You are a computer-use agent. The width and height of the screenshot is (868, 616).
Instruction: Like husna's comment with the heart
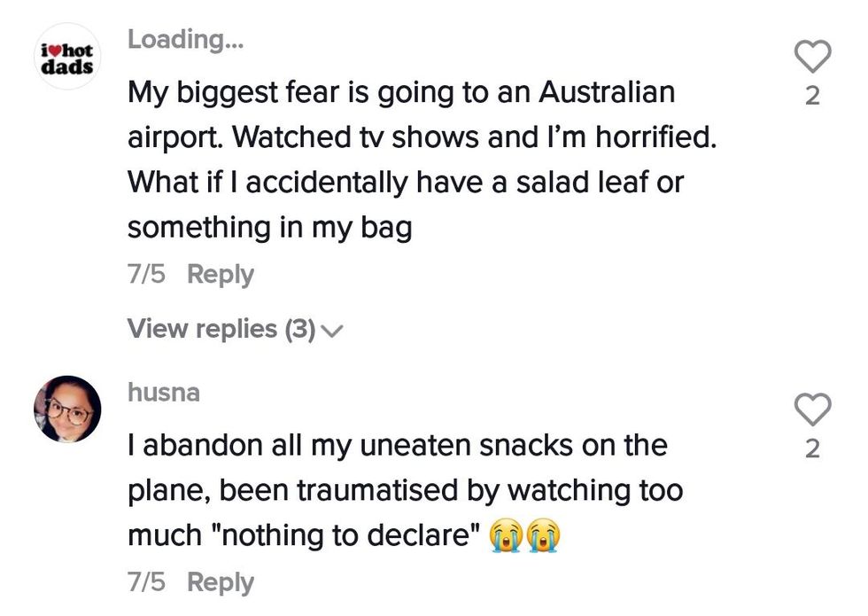(812, 409)
